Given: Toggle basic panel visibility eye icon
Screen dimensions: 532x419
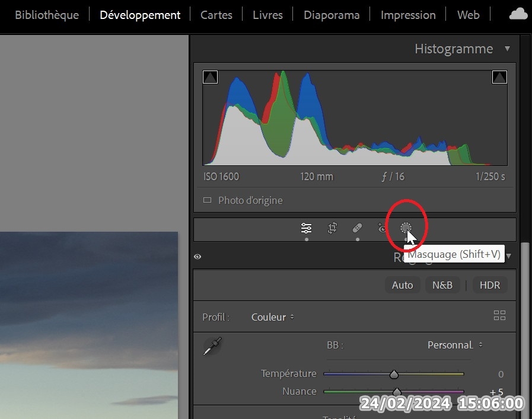Looking at the screenshot, I should [197, 257].
